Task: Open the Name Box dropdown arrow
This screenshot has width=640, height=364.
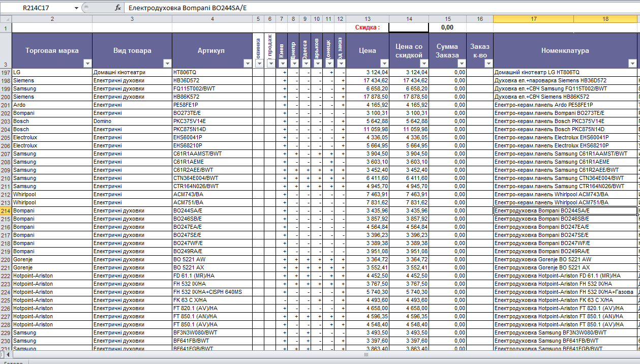Action: 76,8
